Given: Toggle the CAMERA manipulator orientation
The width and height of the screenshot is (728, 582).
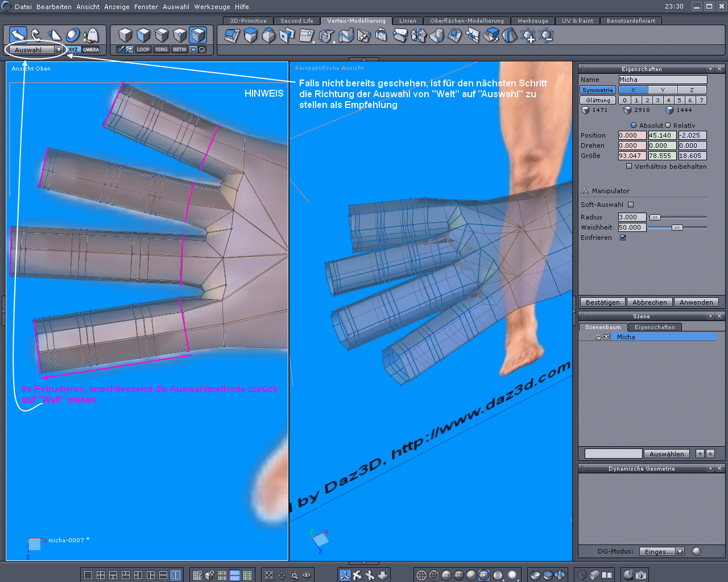Looking at the screenshot, I should point(91,49).
